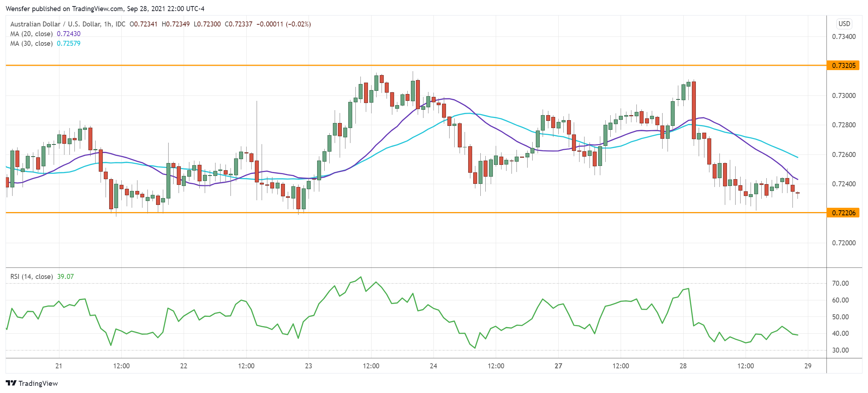
Task: Open the USD currency selector
Action: (844, 24)
